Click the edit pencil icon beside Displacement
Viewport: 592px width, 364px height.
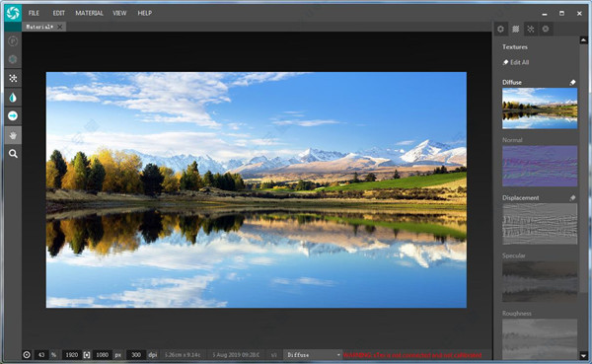click(572, 198)
